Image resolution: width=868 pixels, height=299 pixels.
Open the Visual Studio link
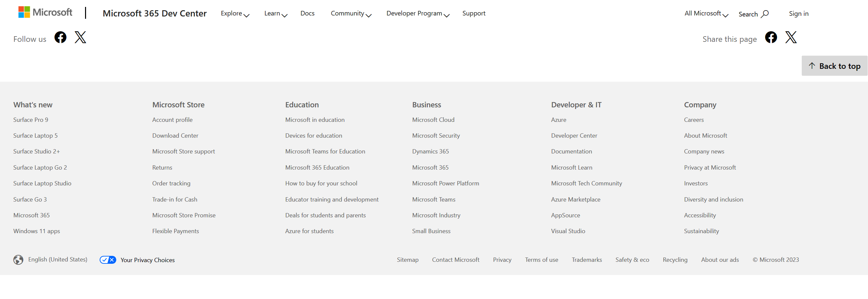tap(568, 231)
